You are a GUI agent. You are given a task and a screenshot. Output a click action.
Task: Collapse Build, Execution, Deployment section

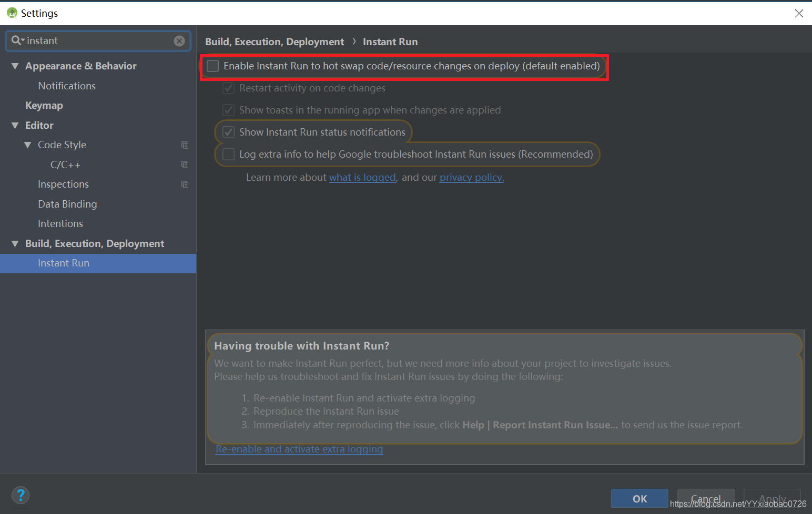click(15, 244)
